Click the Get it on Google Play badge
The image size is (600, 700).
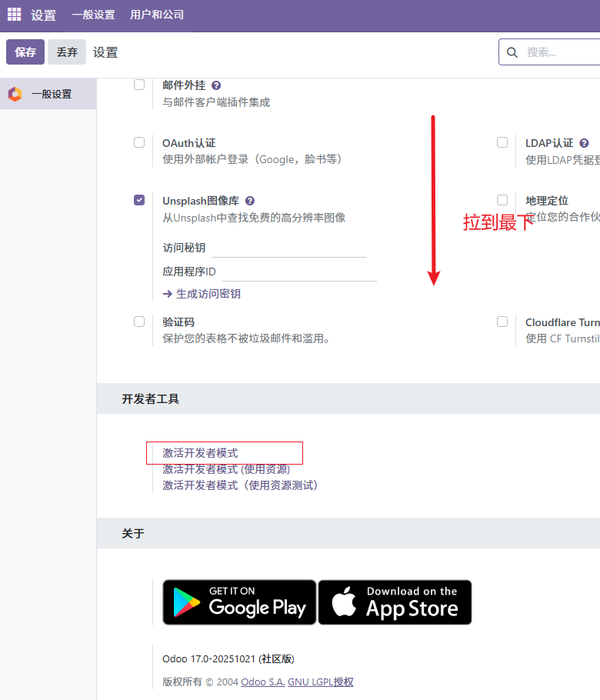[239, 602]
